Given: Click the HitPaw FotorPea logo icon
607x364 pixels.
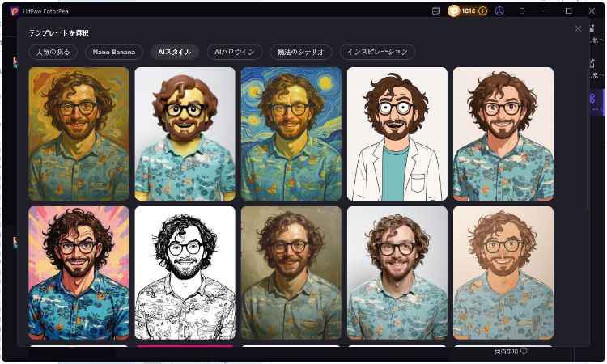Looking at the screenshot, I should point(14,11).
